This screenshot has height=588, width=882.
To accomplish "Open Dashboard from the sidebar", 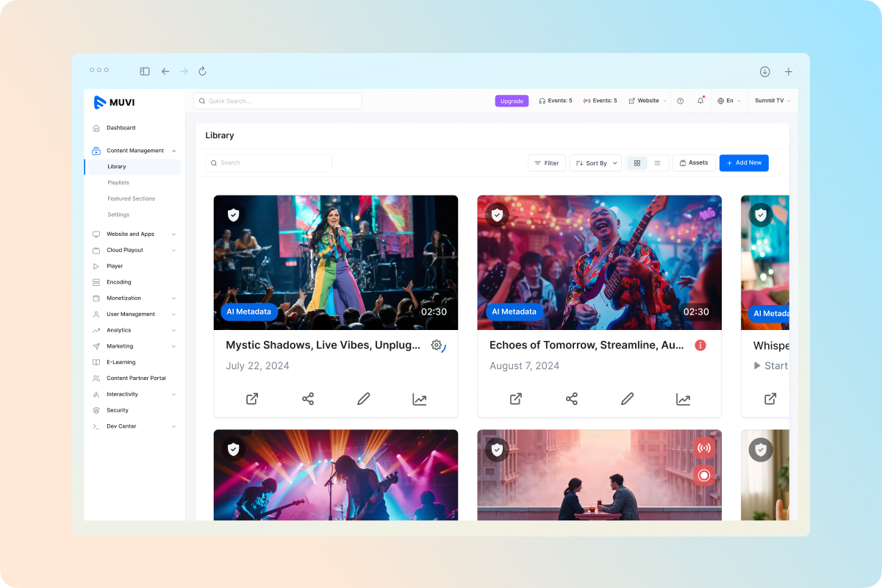I will pyautogui.click(x=121, y=128).
